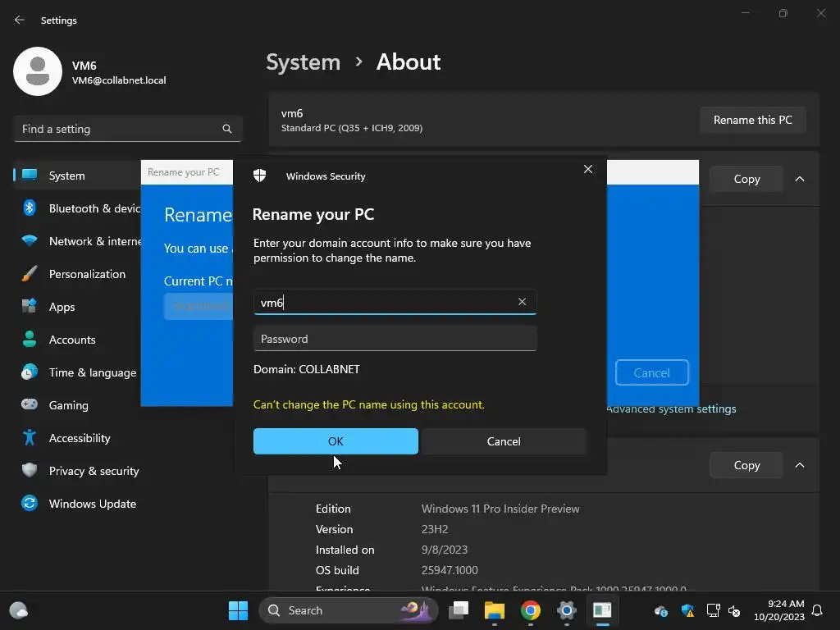Click the Settings back arrow
The height and width of the screenshot is (630, 840).
(x=20, y=20)
